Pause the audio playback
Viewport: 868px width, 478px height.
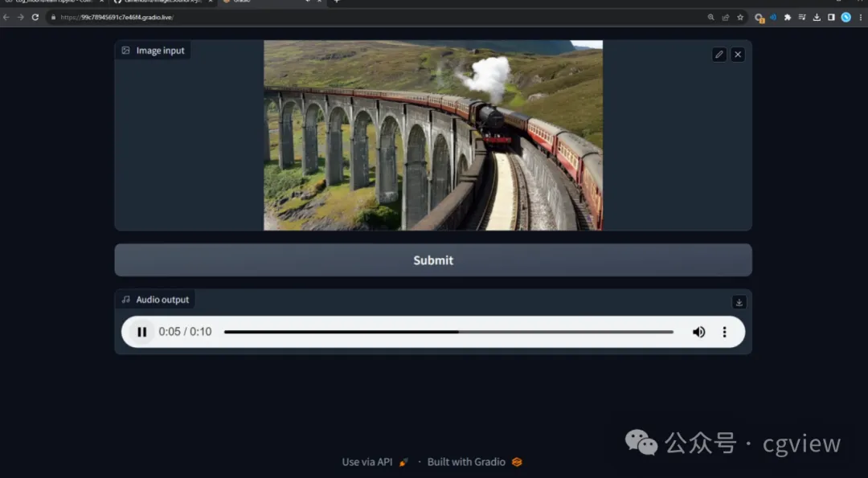click(x=141, y=332)
